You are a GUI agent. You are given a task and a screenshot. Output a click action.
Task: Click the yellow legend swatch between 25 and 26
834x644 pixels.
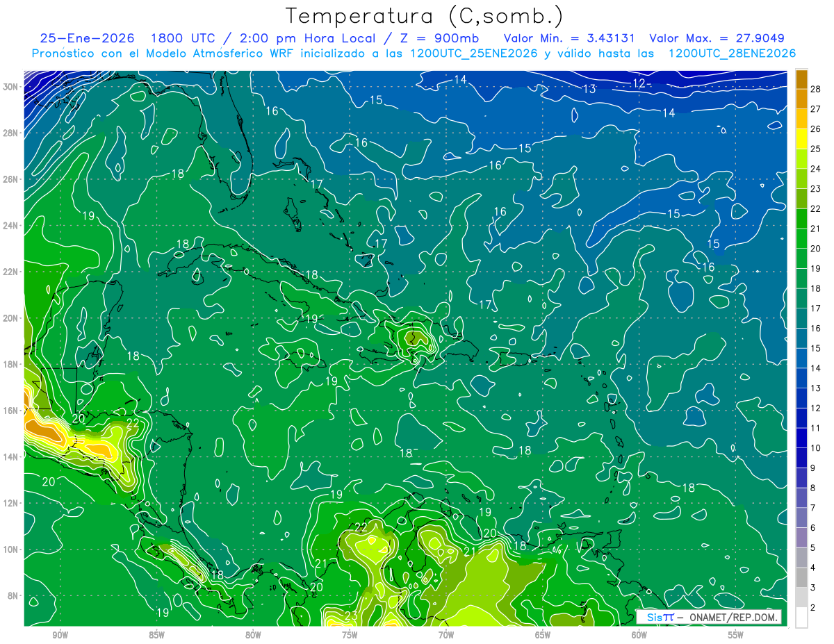(801, 139)
